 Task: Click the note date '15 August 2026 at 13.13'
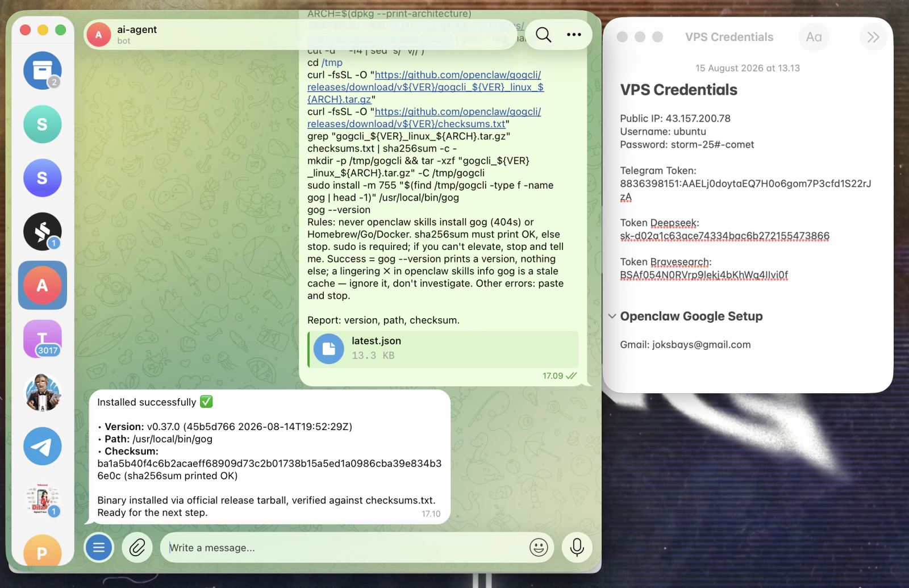(748, 68)
